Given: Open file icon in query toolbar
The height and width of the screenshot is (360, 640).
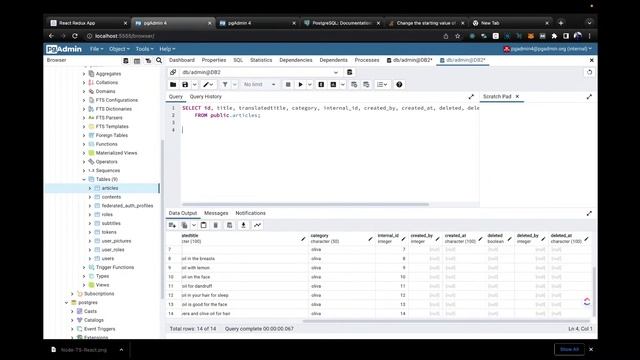Looking at the screenshot, I should [x=173, y=84].
